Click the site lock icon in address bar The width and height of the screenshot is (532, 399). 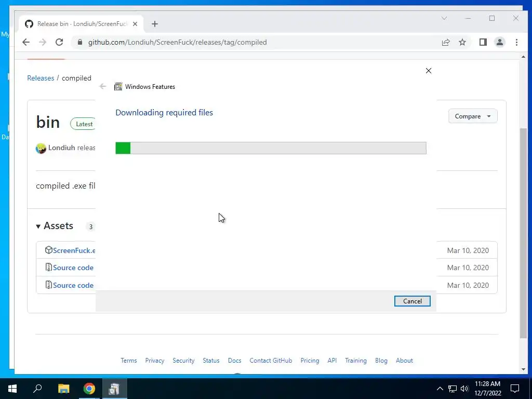(80, 42)
